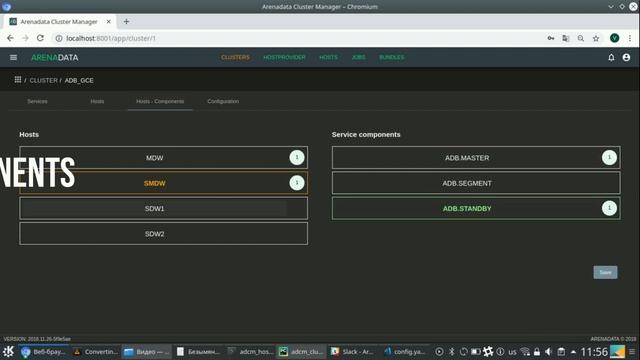This screenshot has height=360, width=640.
Task: Select the ADB.STANDBY service component
Action: click(476, 209)
